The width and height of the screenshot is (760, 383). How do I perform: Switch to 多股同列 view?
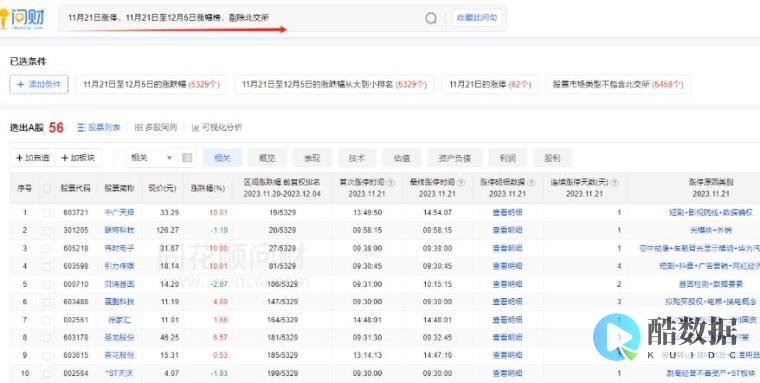(x=156, y=128)
